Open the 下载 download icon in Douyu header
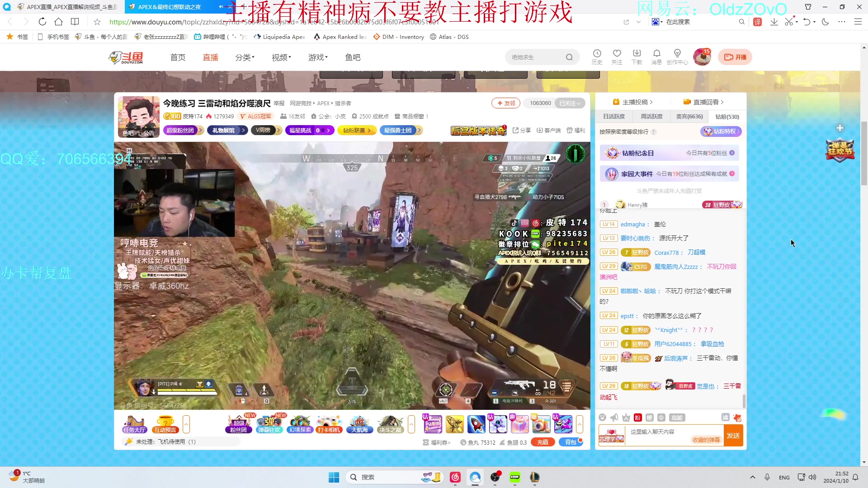Viewport: 868px width, 488px height. tap(637, 56)
